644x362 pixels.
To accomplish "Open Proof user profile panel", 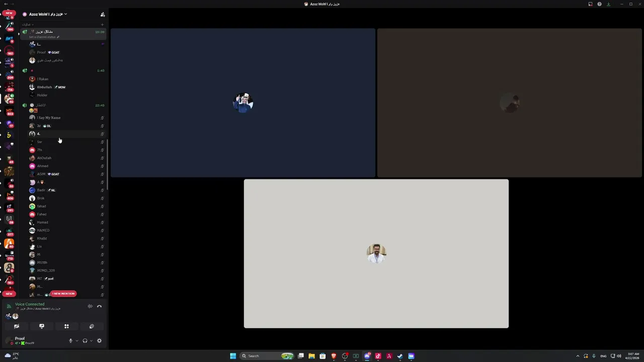I will [x=30, y=340].
